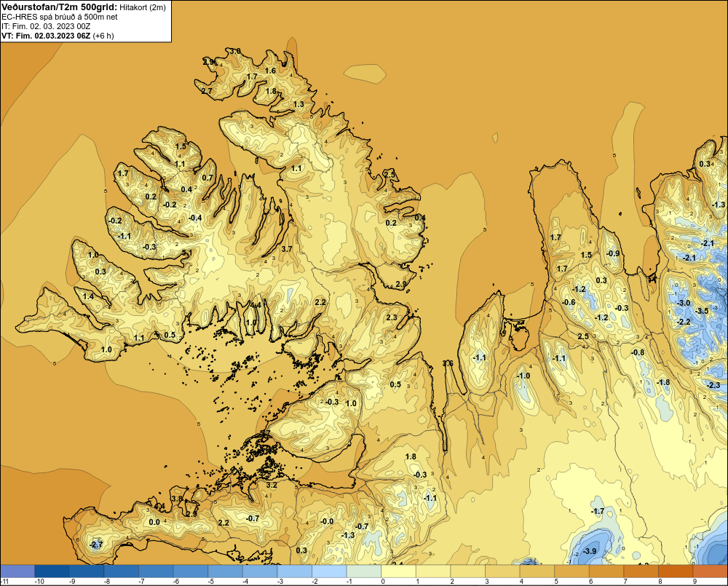
Task: Select legend color band between -2 and -1
Action: [x=329, y=571]
